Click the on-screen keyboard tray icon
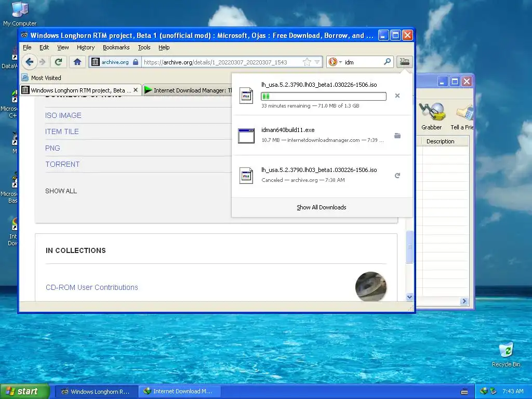532x399 pixels. tap(464, 392)
